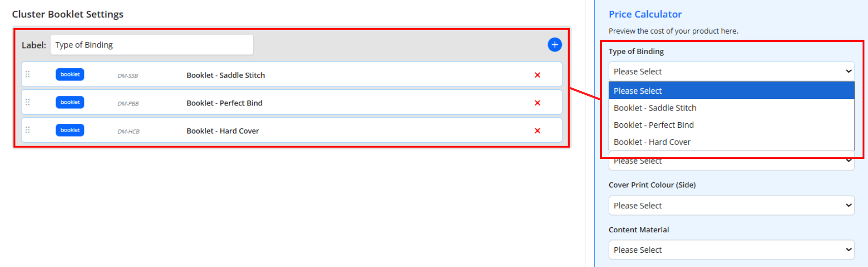Viewport: 868px width, 267px height.
Task: Open the Cover Print Colour (Side) dropdown
Action: tap(731, 205)
